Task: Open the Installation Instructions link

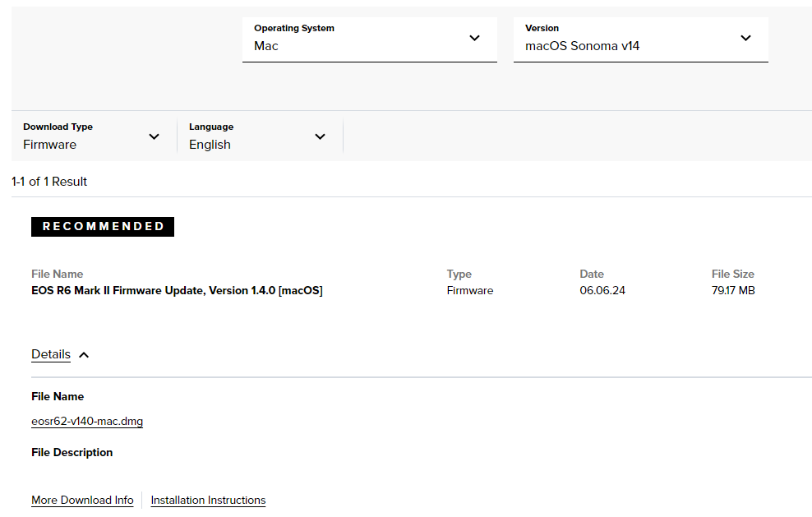Action: tap(208, 500)
